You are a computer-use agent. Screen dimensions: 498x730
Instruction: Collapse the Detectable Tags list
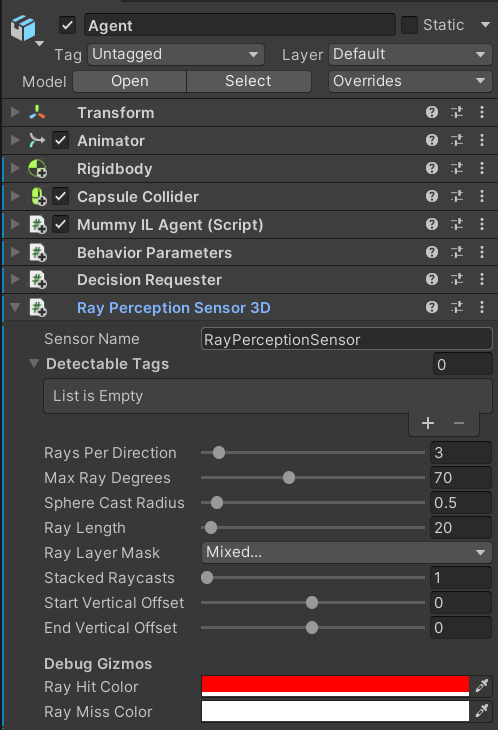[34, 363]
